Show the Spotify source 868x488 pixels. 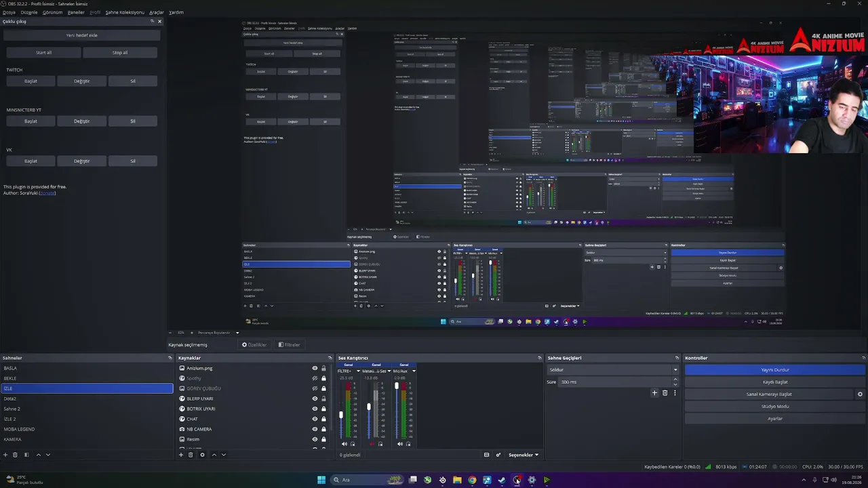[x=315, y=378]
